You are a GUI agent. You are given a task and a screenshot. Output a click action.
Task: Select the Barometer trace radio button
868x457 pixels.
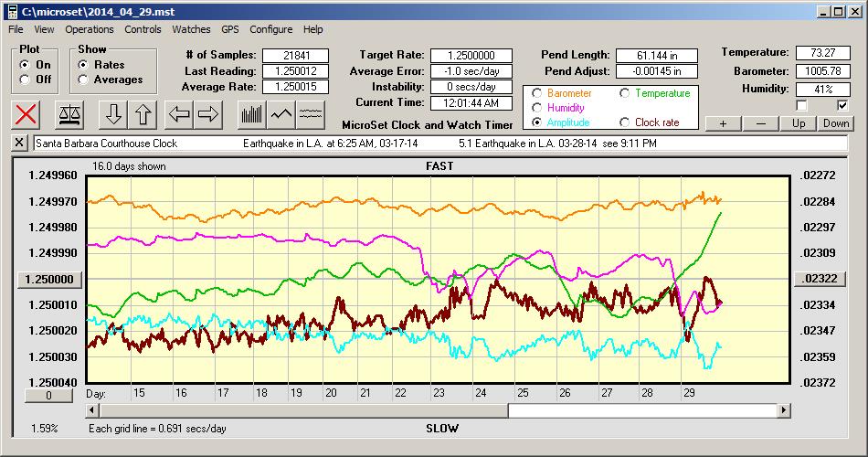click(536, 93)
